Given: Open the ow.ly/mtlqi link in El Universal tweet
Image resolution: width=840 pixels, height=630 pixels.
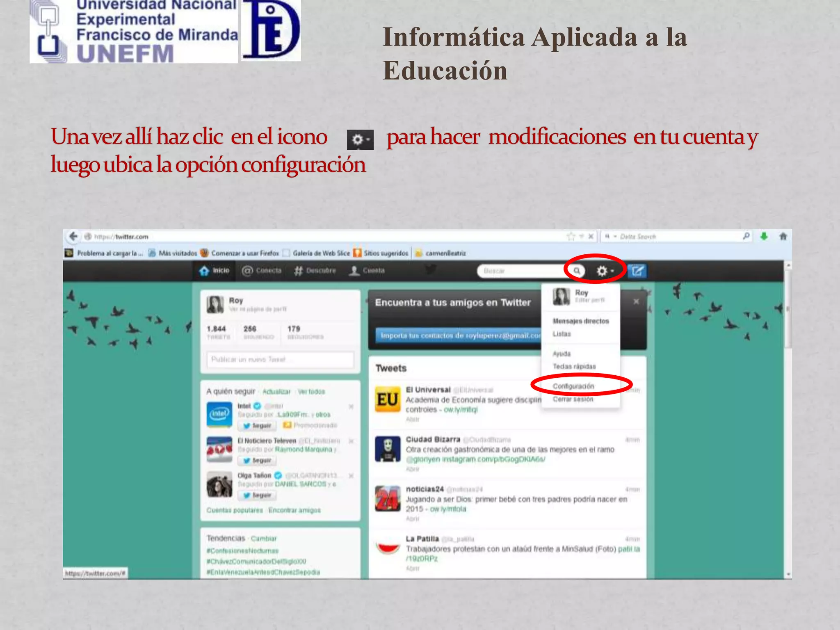Looking at the screenshot, I should [461, 409].
